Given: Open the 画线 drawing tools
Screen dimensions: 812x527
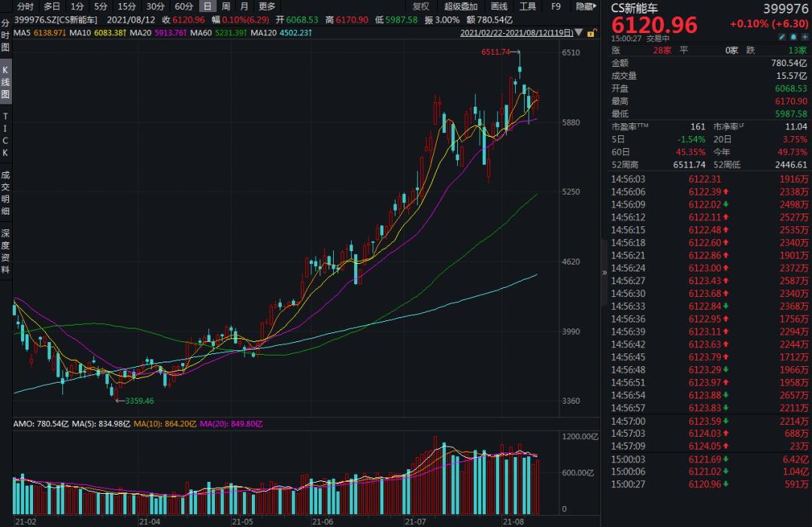Looking at the screenshot, I should pyautogui.click(x=499, y=6).
